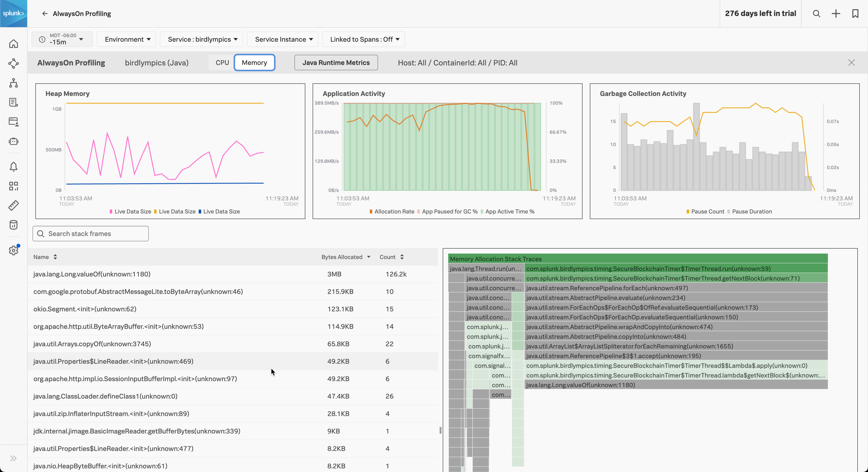
Task: Go back using the AlwaysOn Profiling arrow
Action: pyautogui.click(x=45, y=14)
